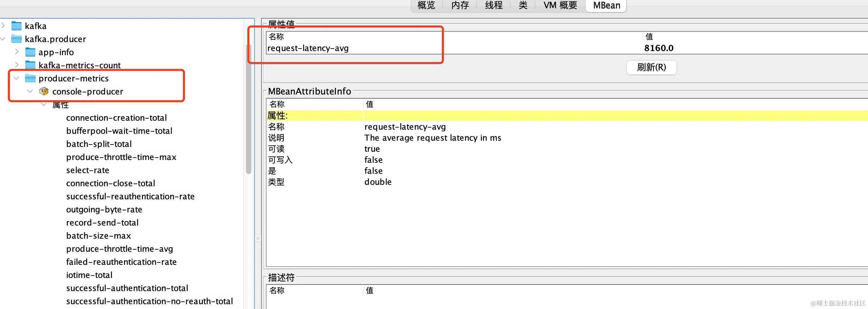The height and width of the screenshot is (309, 868).
Task: Select produce-throttle-time-max attribute
Action: (x=121, y=157)
